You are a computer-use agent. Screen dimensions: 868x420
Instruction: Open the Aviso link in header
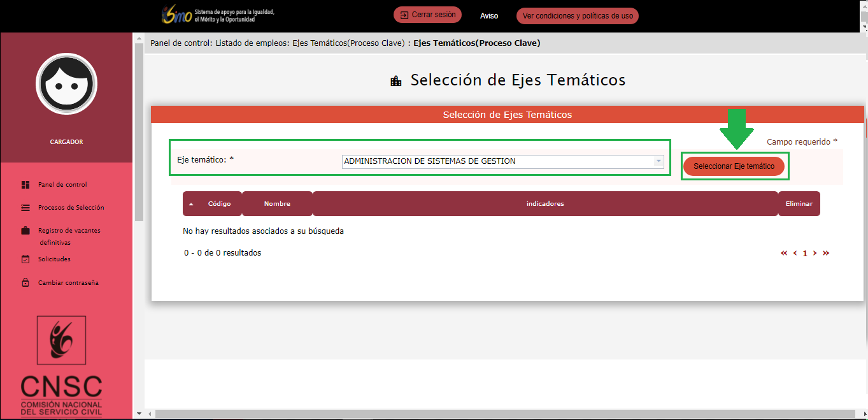[489, 16]
